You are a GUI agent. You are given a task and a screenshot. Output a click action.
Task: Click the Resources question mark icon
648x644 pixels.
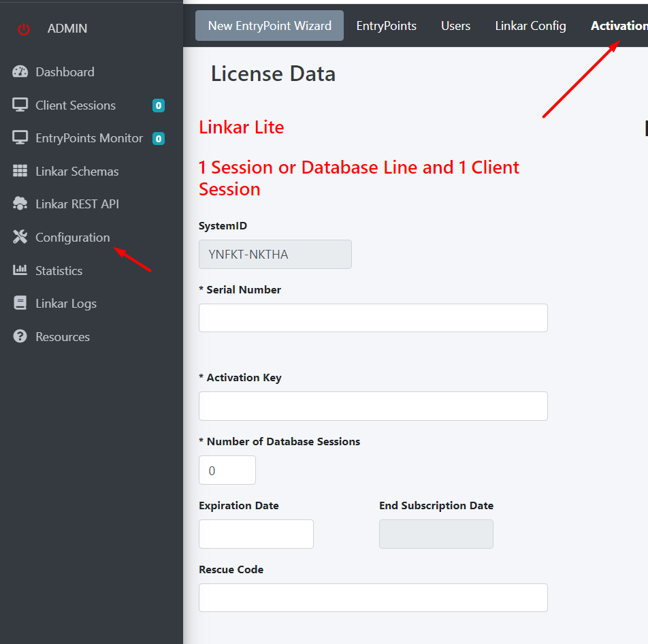(20, 336)
